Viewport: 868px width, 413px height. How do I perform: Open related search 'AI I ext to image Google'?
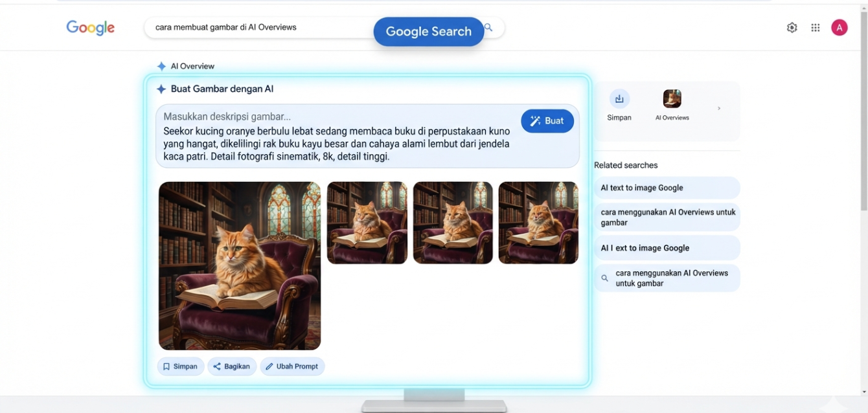pyautogui.click(x=667, y=248)
